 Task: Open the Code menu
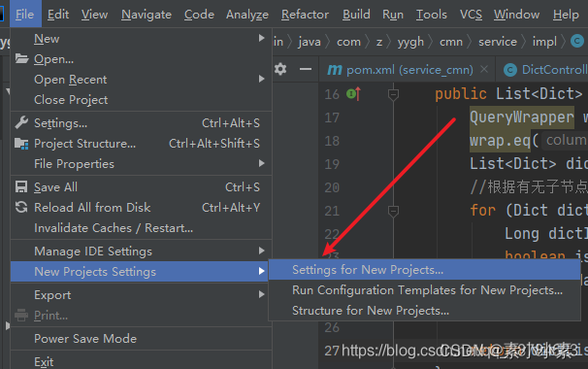point(199,15)
